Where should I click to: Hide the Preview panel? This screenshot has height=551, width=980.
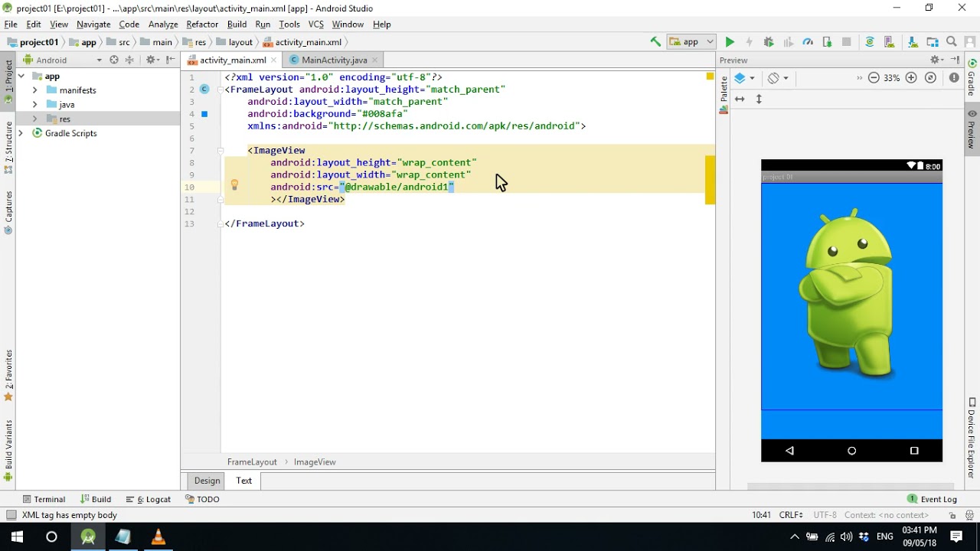pyautogui.click(x=955, y=60)
